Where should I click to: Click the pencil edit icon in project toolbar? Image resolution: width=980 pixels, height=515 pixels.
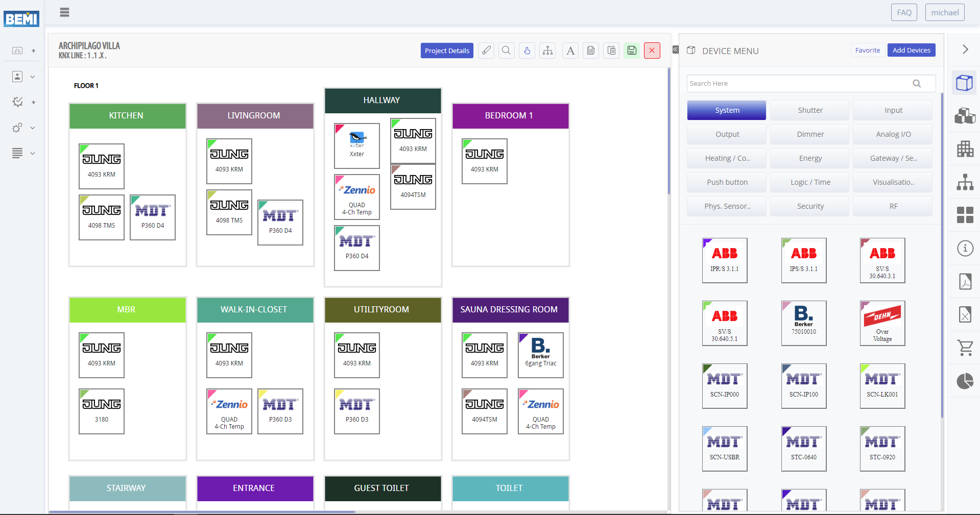pos(486,51)
